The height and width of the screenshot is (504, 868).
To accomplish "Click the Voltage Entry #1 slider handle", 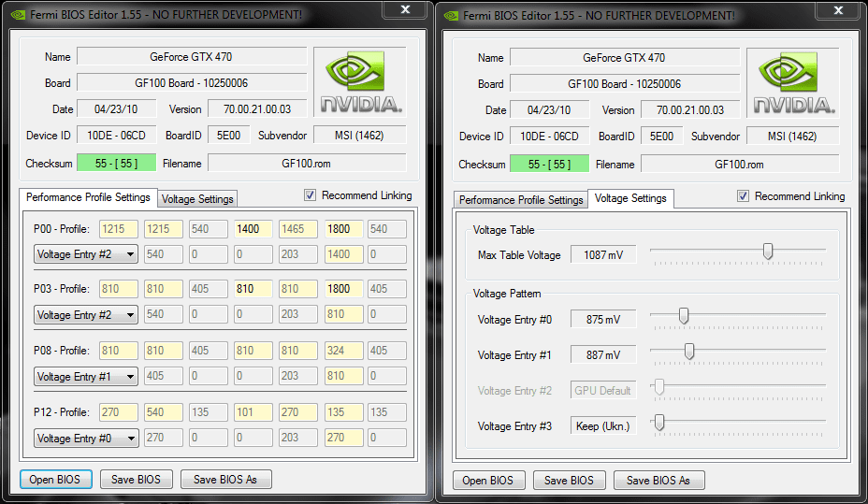I will tap(689, 352).
